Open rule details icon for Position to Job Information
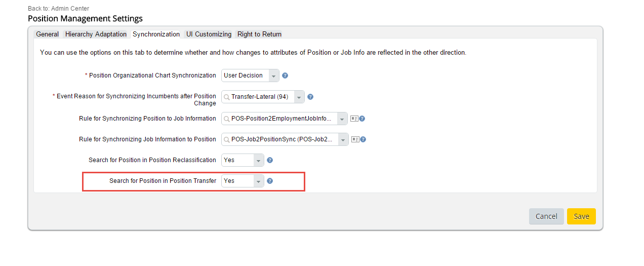This screenshot has width=644, height=266. coord(354,119)
